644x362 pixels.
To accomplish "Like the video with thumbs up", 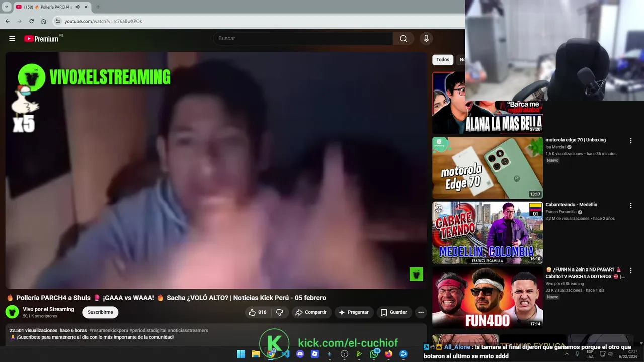I will [258, 312].
